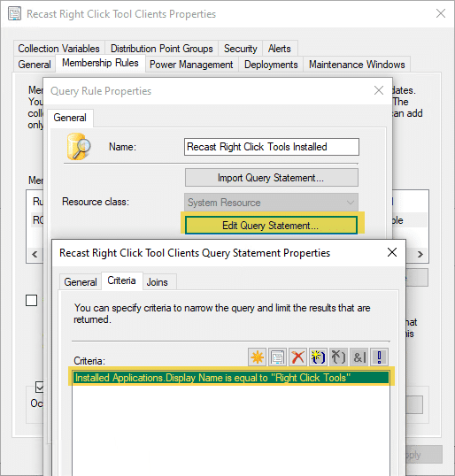
Task: Click the Ungroup parentheses icon
Action: pyautogui.click(x=338, y=357)
